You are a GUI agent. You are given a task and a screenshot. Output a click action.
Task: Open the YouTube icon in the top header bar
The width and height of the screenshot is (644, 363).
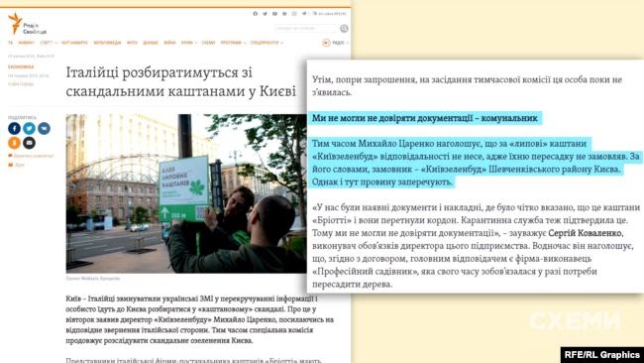click(274, 14)
